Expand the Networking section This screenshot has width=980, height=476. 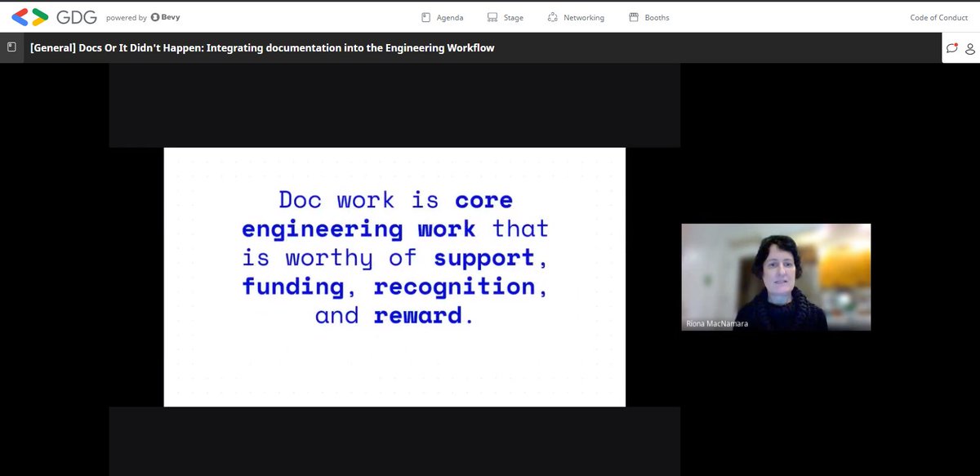click(x=577, y=16)
